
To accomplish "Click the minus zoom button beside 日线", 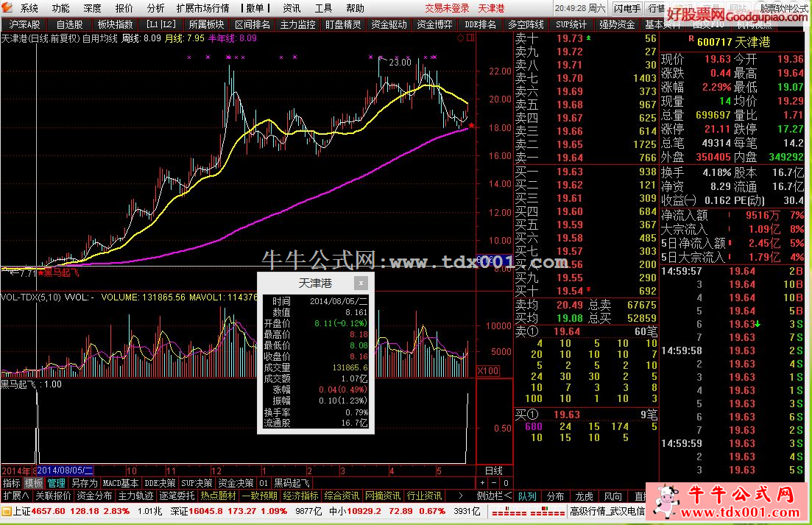I will [494, 482].
